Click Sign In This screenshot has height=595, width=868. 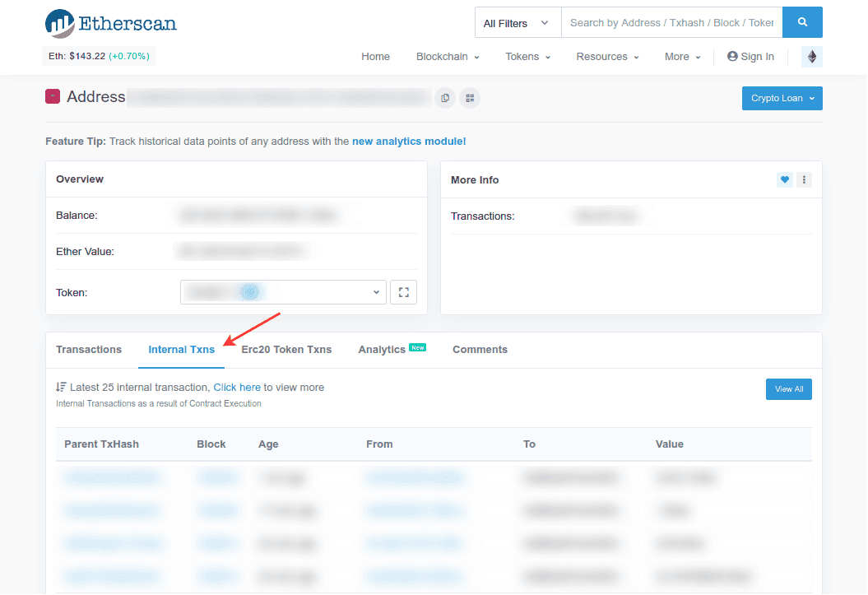point(750,57)
